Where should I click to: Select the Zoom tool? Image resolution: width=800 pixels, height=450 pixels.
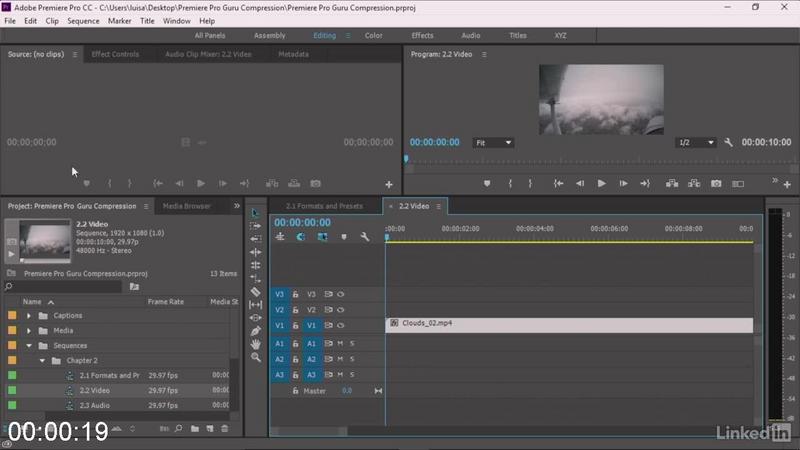256,358
